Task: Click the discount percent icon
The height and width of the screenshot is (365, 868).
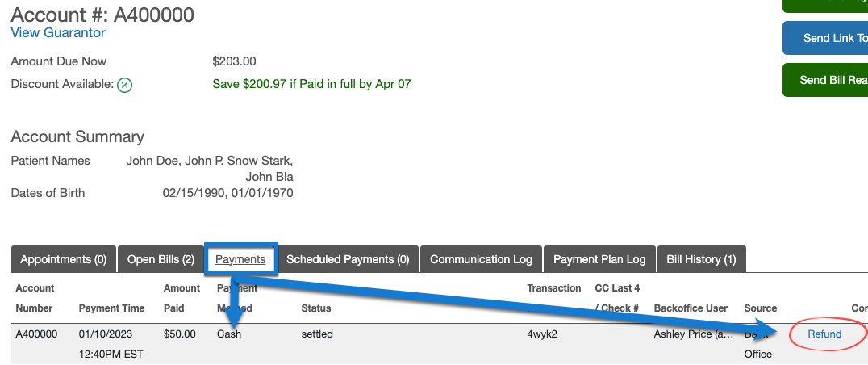Action: pyautogui.click(x=124, y=85)
